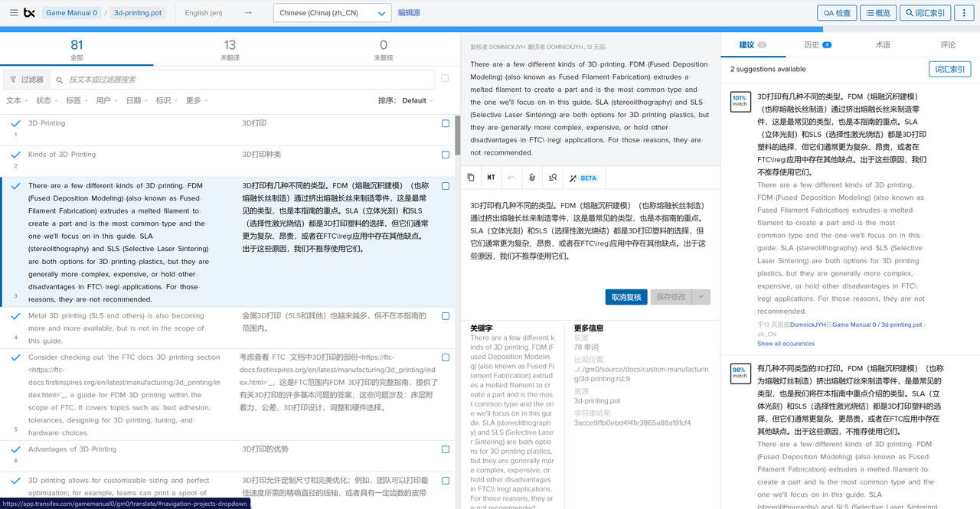Click the Transifex logo icon
The width and height of the screenshot is (980, 509).
click(30, 11)
